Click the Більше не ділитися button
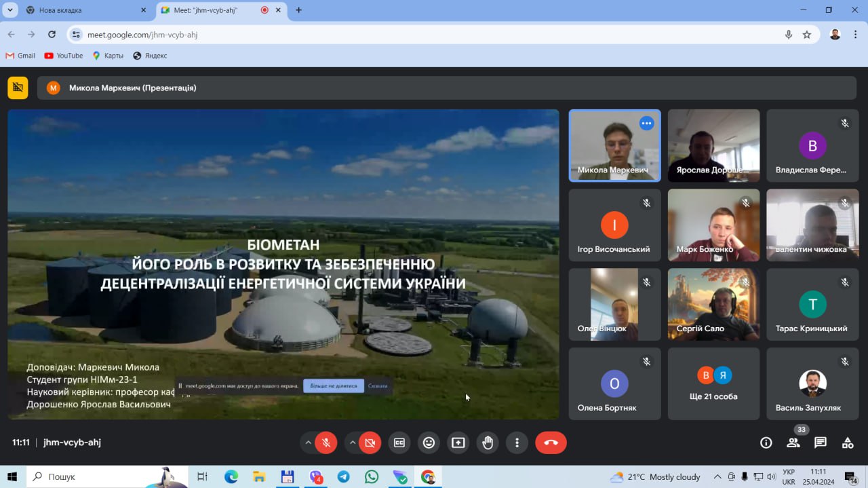Screen dimensions: 868x488 coord(334,385)
